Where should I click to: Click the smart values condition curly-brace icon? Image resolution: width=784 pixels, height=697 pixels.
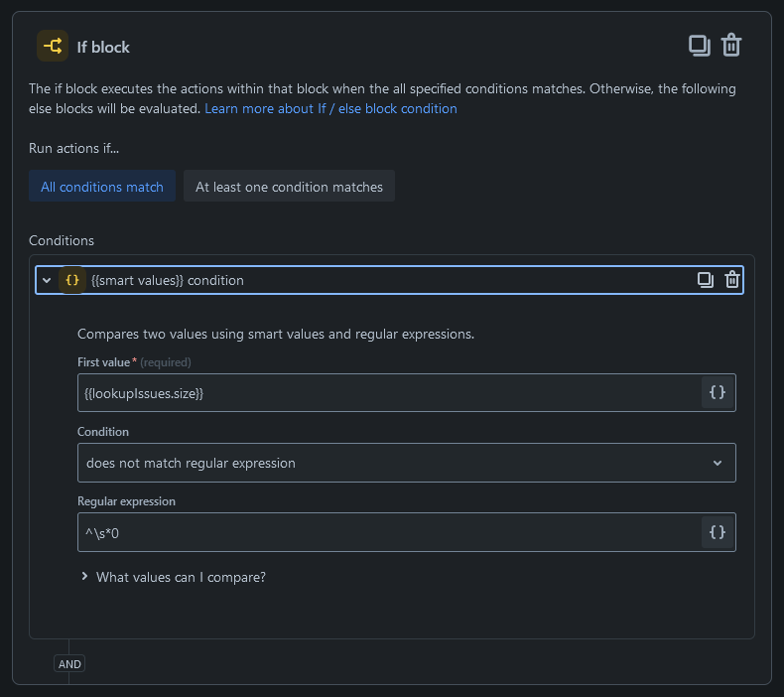pyautogui.click(x=71, y=280)
